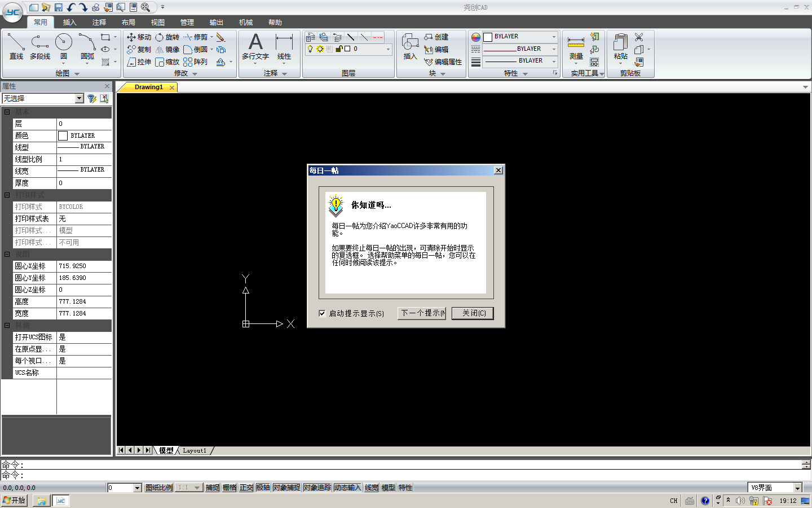Viewport: 812px width, 508px height.
Task: Choose the 移动 (Move) modify tool
Action: click(139, 37)
